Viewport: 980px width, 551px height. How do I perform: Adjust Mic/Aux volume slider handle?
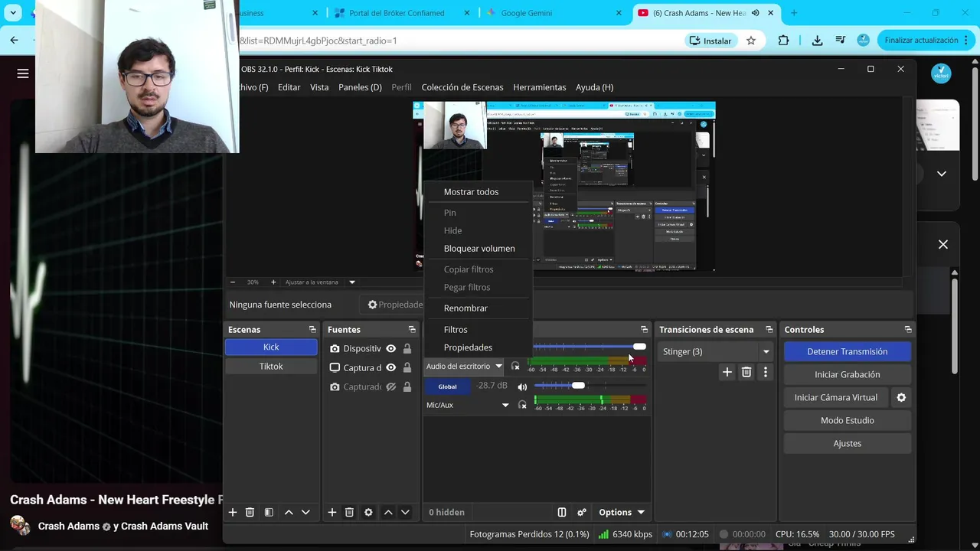pyautogui.click(x=579, y=386)
